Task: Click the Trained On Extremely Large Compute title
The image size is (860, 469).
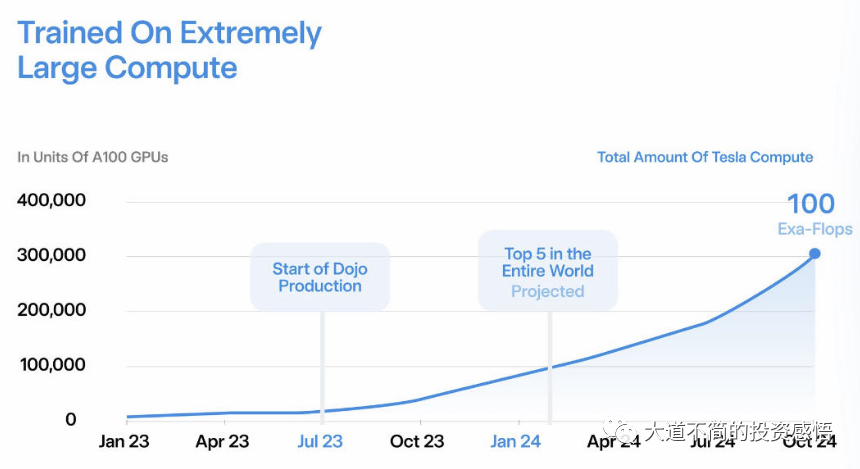Action: (170, 50)
